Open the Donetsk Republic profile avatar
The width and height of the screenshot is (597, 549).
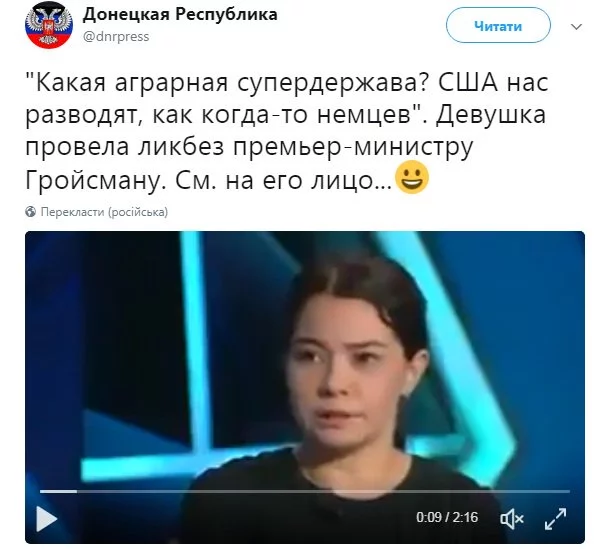click(x=48, y=25)
